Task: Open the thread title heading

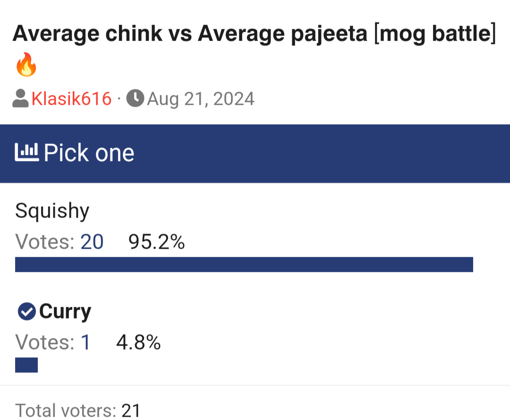Action: tap(255, 34)
